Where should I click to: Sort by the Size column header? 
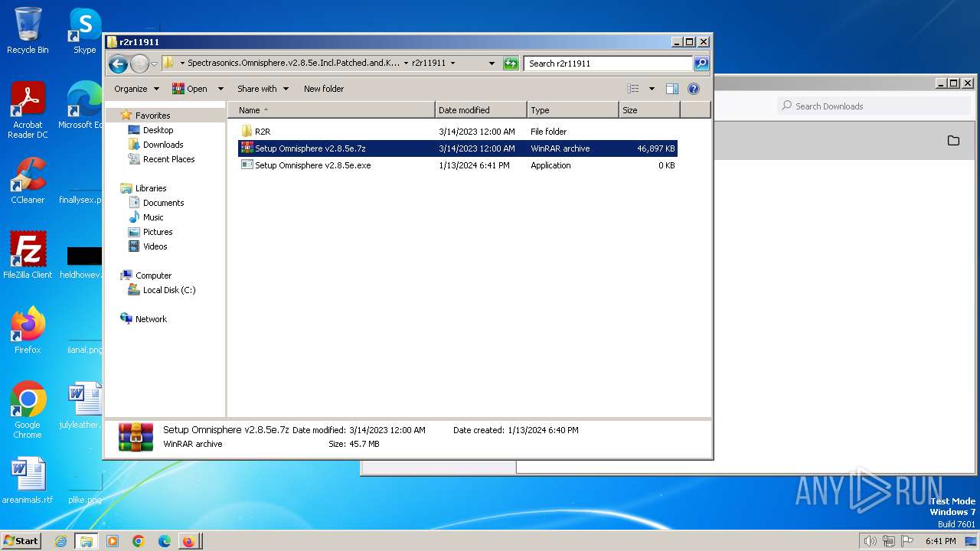[x=649, y=110]
